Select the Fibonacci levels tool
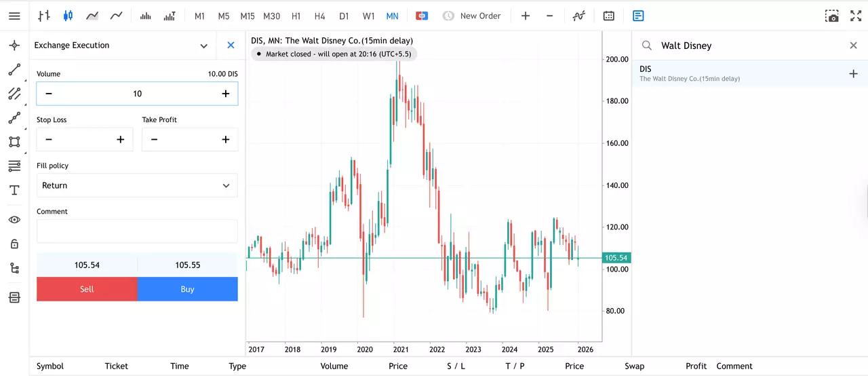The height and width of the screenshot is (376, 868). pos(14,166)
